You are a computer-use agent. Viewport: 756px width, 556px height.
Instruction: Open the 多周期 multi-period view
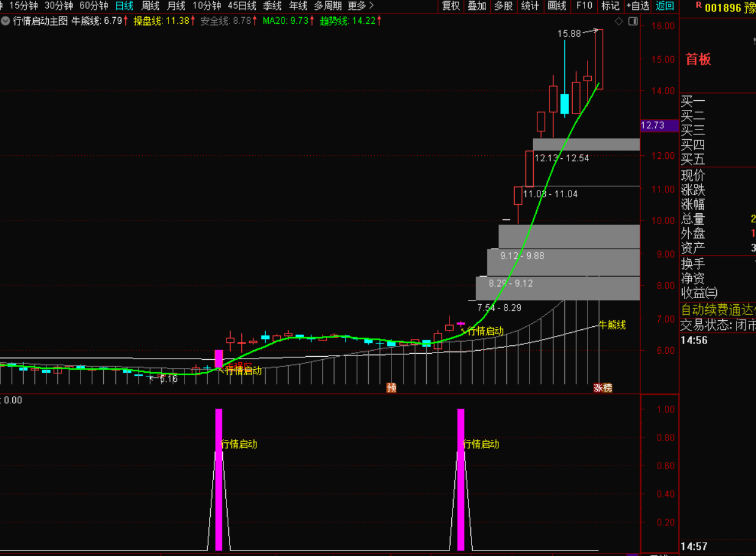pos(328,6)
